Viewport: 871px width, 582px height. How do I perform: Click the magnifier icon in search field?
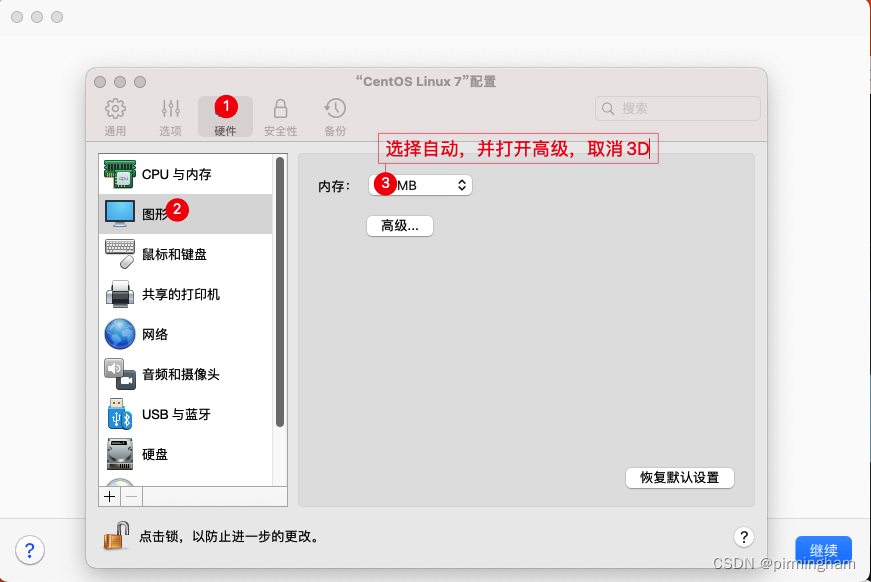click(608, 108)
